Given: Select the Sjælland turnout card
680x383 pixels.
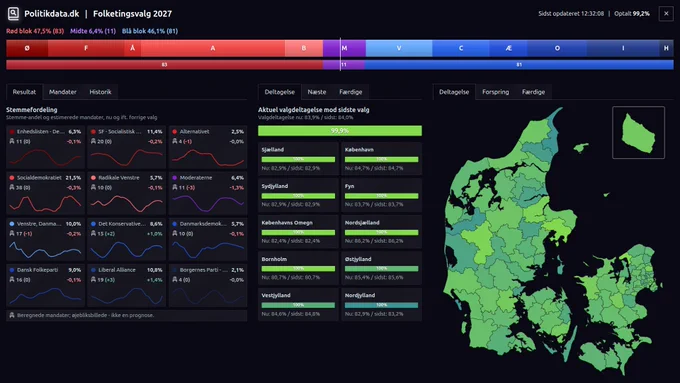Looking at the screenshot, I should pos(298,159).
